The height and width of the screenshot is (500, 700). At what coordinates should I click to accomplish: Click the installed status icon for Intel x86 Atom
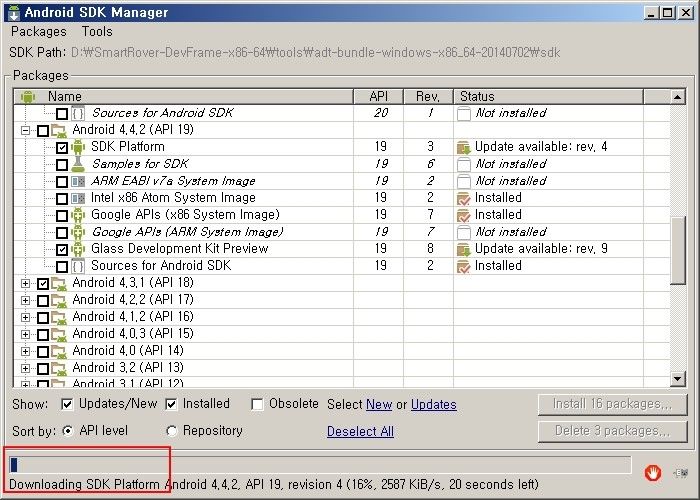click(464, 199)
